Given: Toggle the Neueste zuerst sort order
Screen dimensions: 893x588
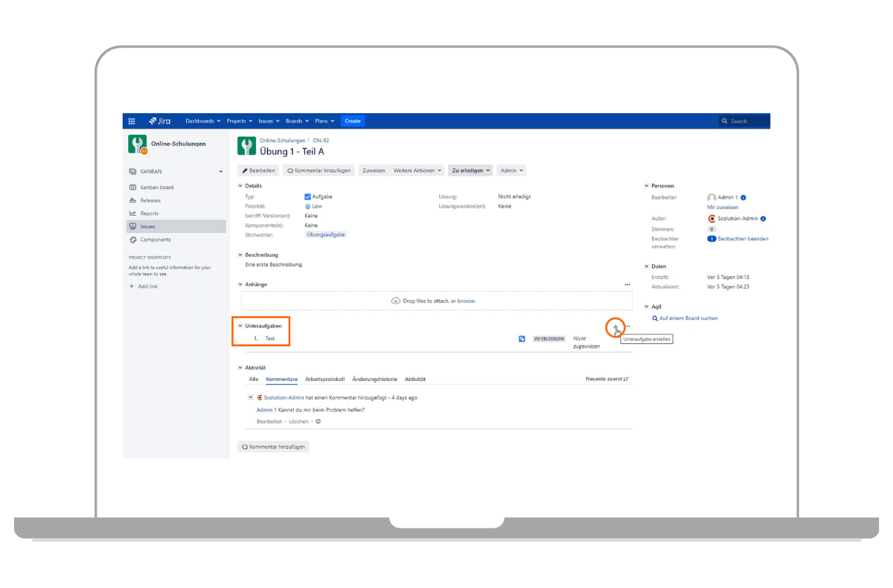Looking at the screenshot, I should (607, 380).
